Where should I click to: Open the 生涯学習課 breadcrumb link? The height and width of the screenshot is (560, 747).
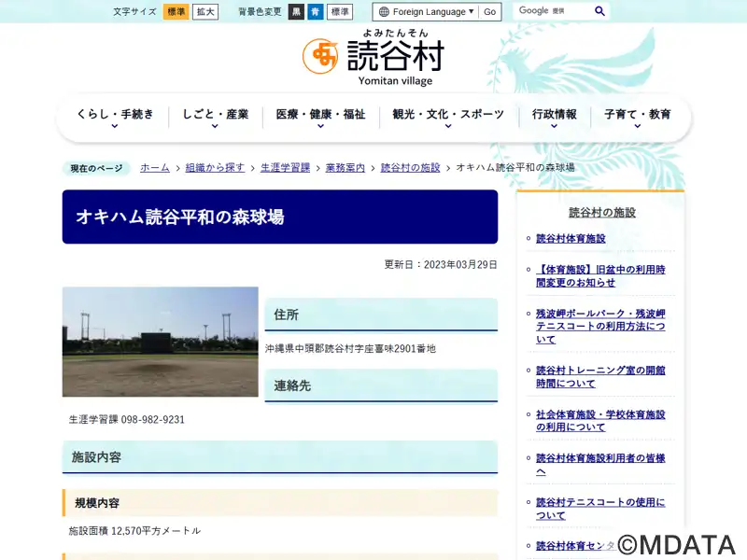click(285, 168)
